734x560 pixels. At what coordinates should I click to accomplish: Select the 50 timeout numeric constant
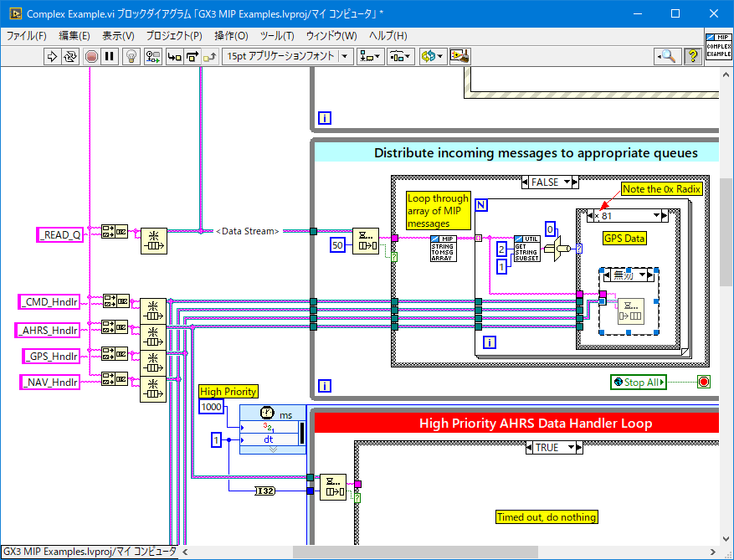[337, 245]
